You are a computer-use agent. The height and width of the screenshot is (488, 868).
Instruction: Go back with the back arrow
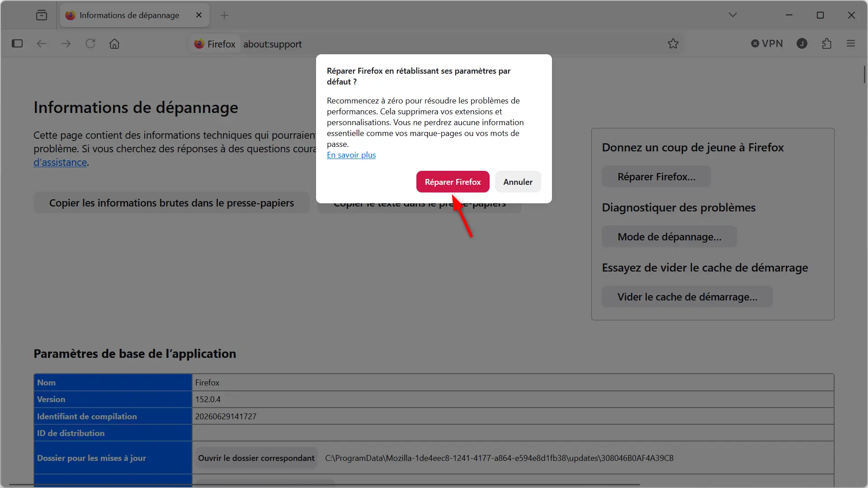42,44
